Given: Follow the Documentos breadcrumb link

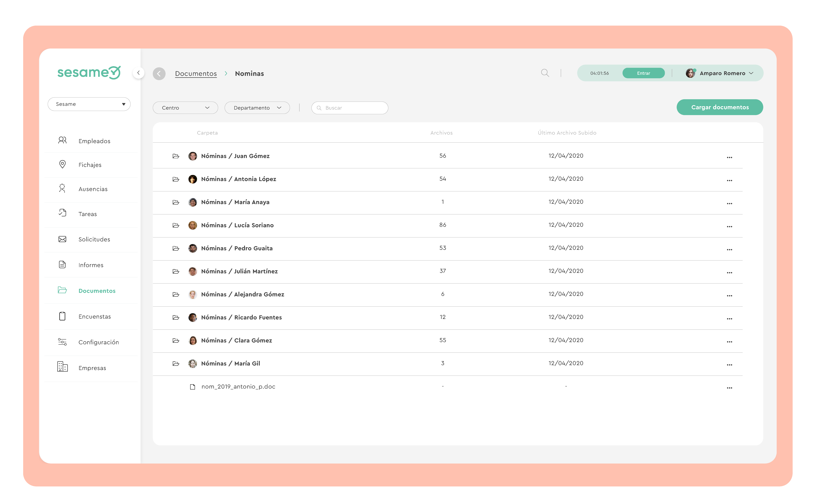Looking at the screenshot, I should click(x=196, y=74).
